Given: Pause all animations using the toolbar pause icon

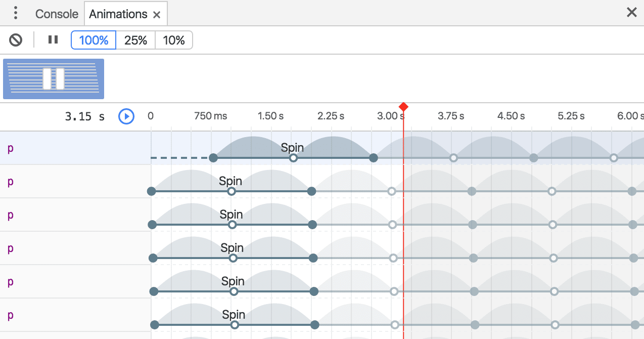Looking at the screenshot, I should [x=53, y=40].
